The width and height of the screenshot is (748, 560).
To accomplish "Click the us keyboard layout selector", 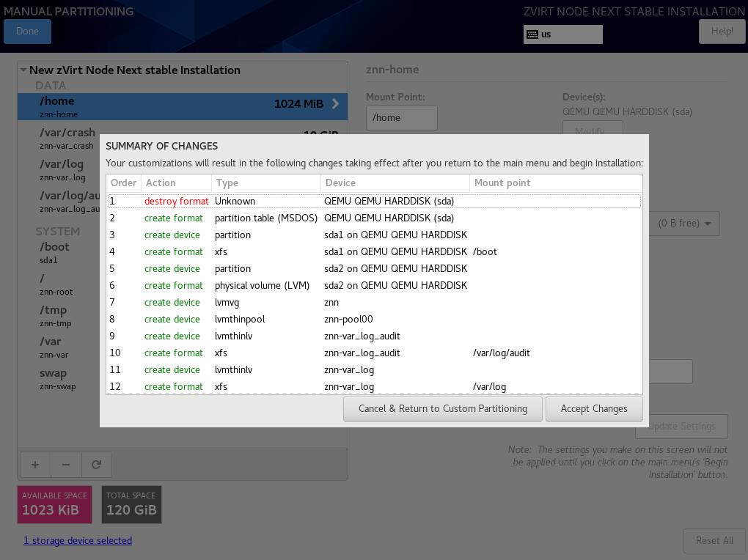I will 563,34.
